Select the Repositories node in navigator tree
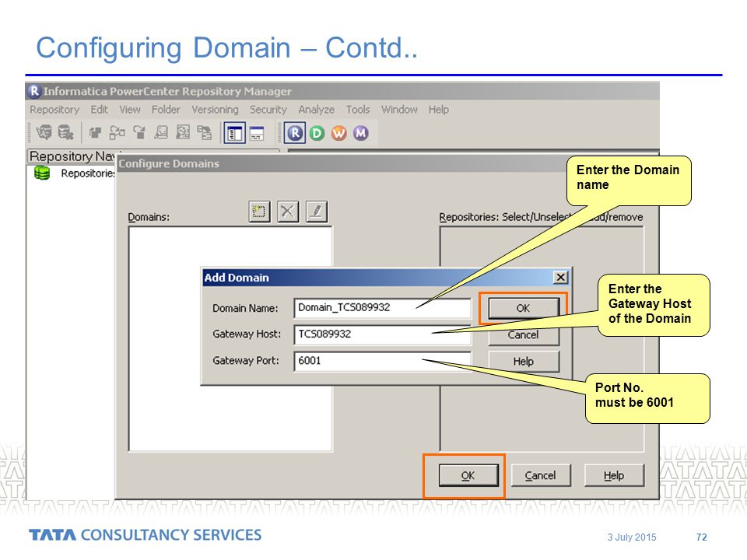747x560 pixels. [88, 173]
